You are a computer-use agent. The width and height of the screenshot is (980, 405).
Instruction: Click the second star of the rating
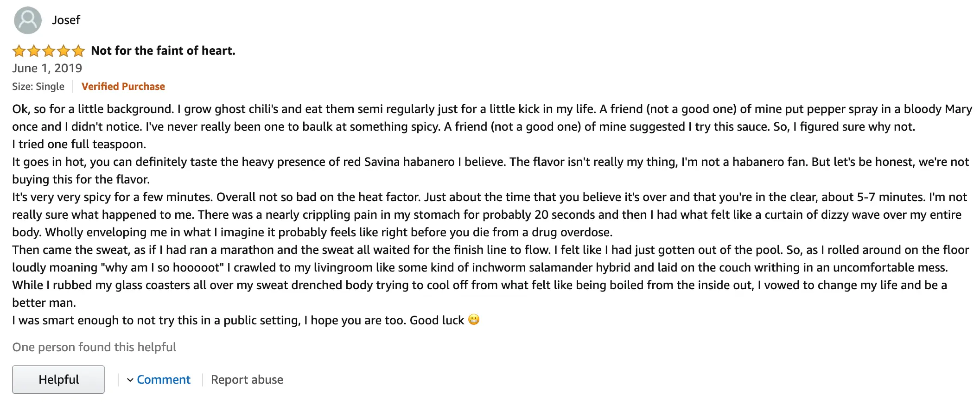[34, 51]
